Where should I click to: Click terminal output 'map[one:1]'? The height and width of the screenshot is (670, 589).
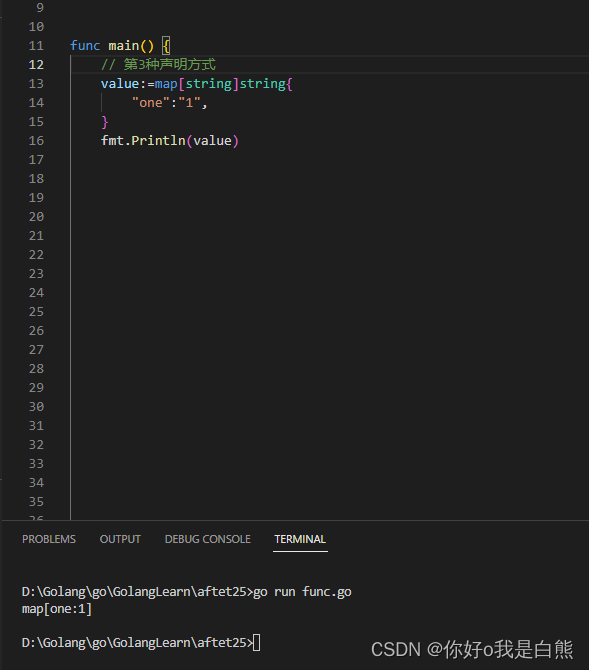pyautogui.click(x=57, y=609)
